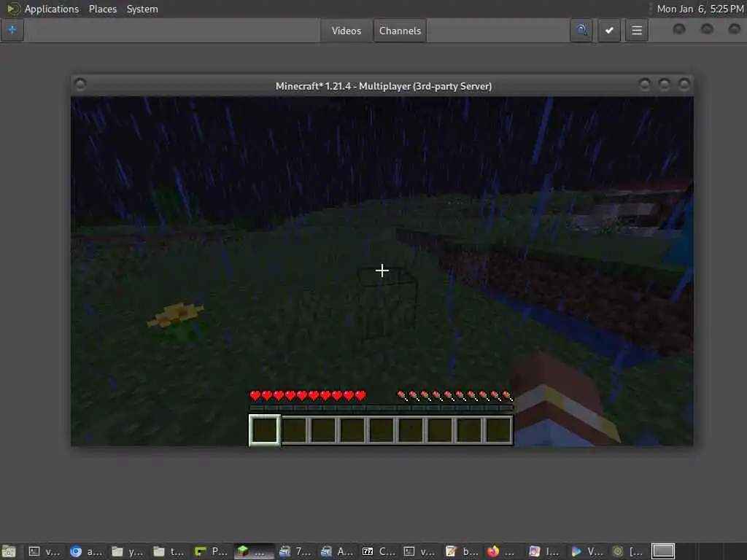Select the first highlighted hotbar slot
Screen dimensions: 747x560
(x=264, y=430)
